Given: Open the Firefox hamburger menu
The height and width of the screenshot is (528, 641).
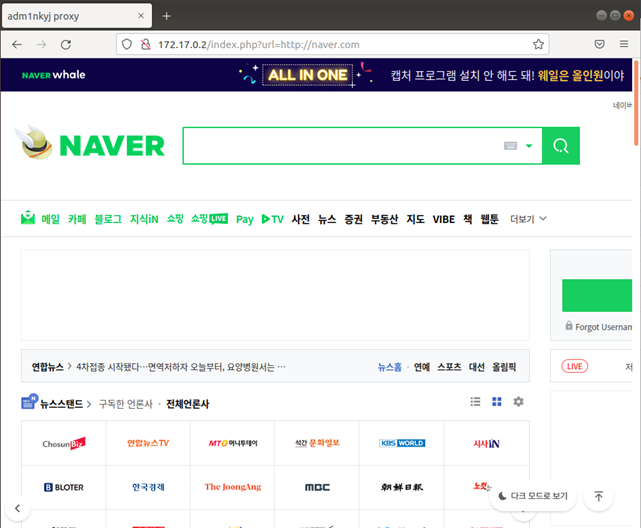Looking at the screenshot, I should [624, 44].
